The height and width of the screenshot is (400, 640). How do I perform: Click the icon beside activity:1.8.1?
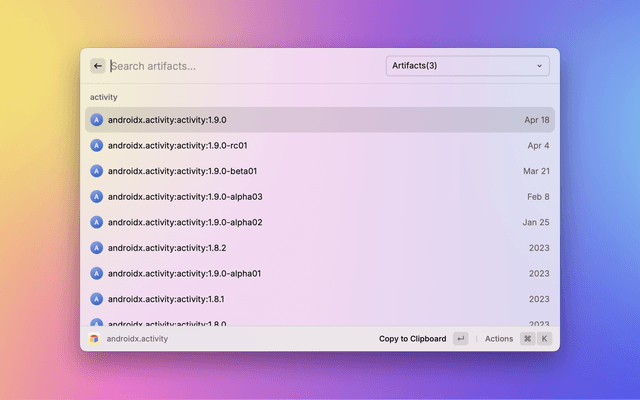(x=97, y=299)
